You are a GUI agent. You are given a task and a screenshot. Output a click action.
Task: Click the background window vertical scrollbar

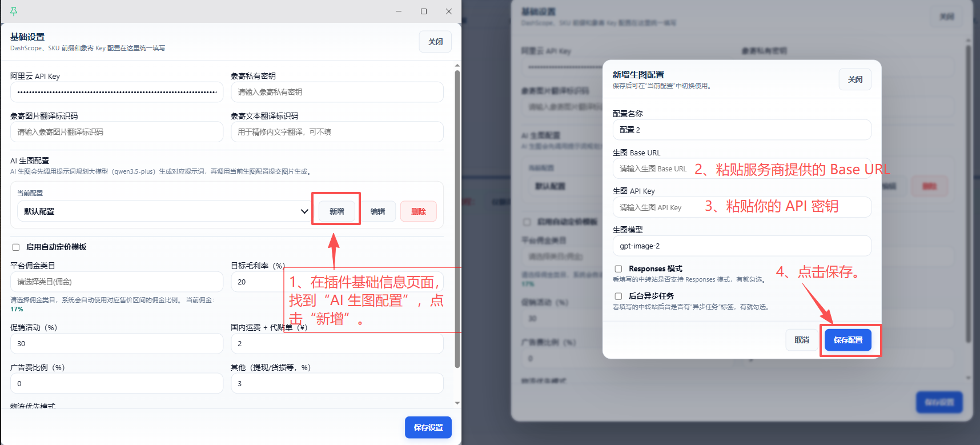(x=967, y=194)
